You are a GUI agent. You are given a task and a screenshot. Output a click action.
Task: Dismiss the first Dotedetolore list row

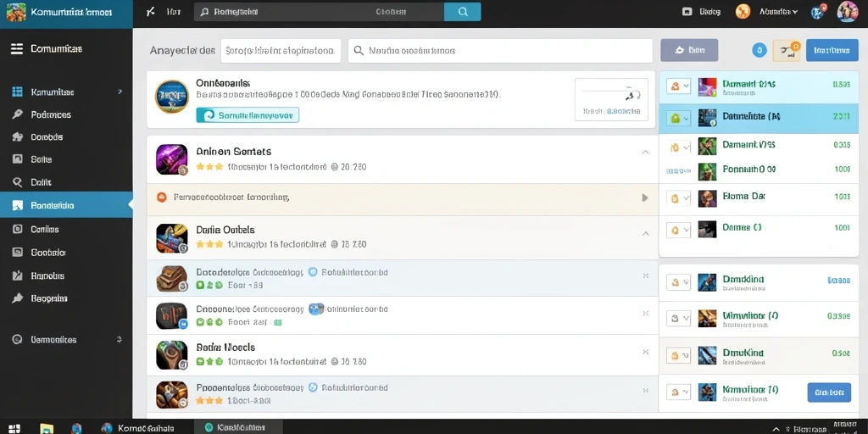pos(645,275)
